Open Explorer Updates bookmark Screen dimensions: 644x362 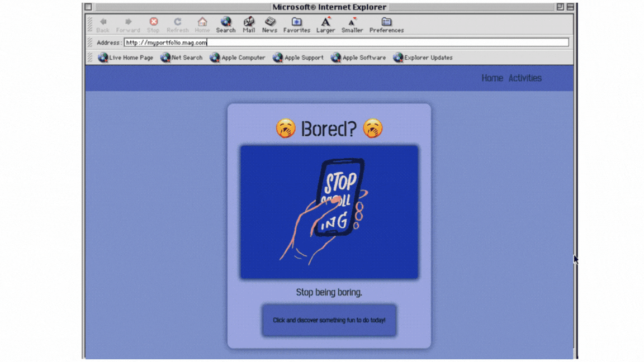pyautogui.click(x=423, y=58)
